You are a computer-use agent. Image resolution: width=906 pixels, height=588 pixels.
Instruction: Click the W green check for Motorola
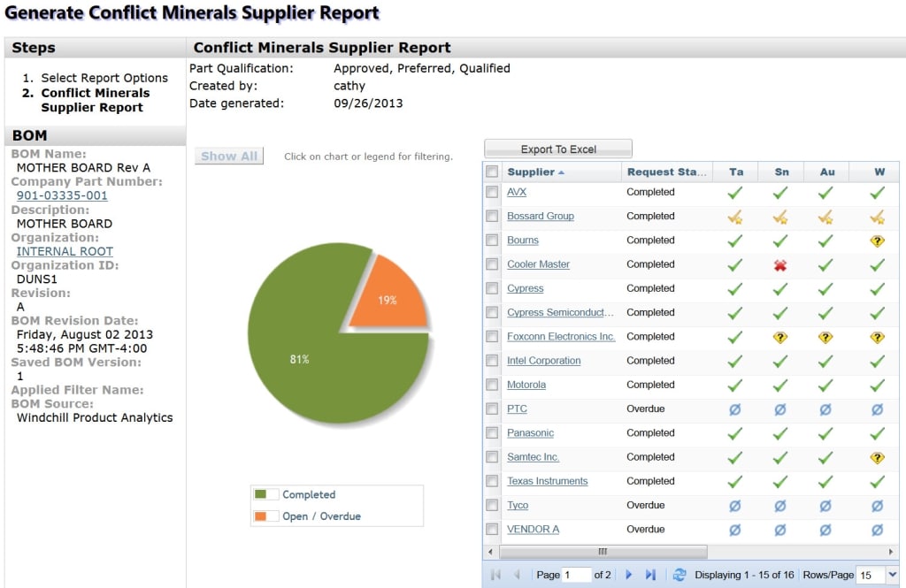pyautogui.click(x=877, y=386)
